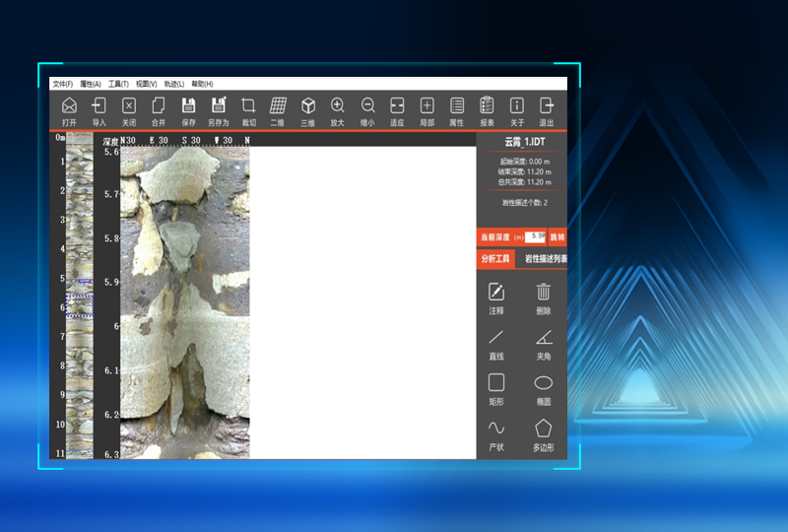Open the 文件(F) menu
The image size is (788, 532).
62,84
